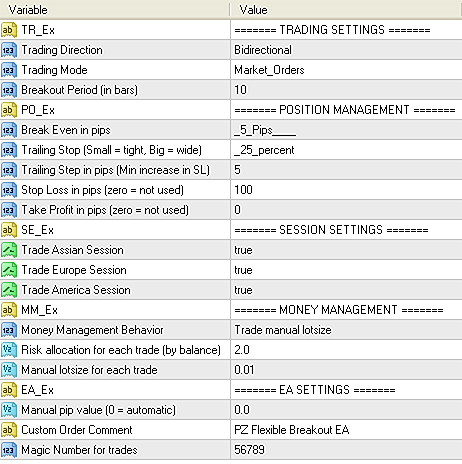The height and width of the screenshot is (464, 462).
Task: Open the Bidirectional trading direction dropdown
Action: coord(346,50)
